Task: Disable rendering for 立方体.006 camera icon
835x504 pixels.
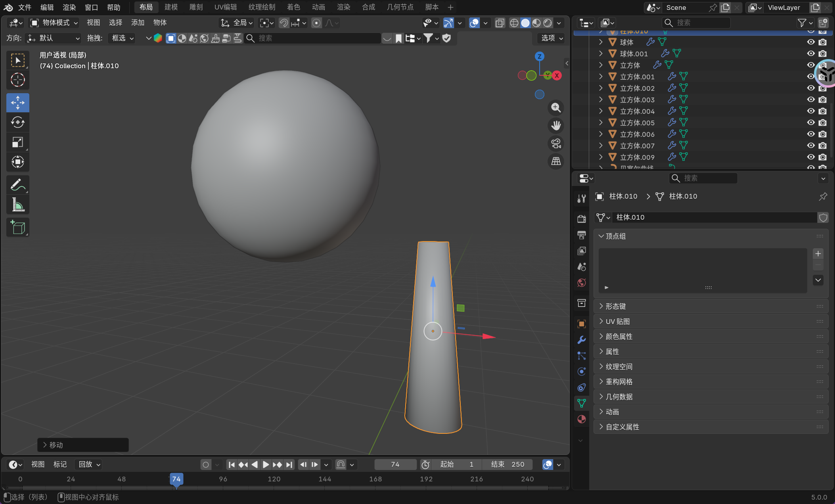Action: pyautogui.click(x=823, y=134)
